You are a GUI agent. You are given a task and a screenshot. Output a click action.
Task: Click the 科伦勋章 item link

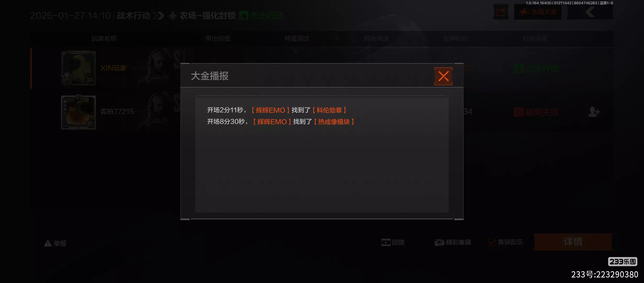(329, 110)
